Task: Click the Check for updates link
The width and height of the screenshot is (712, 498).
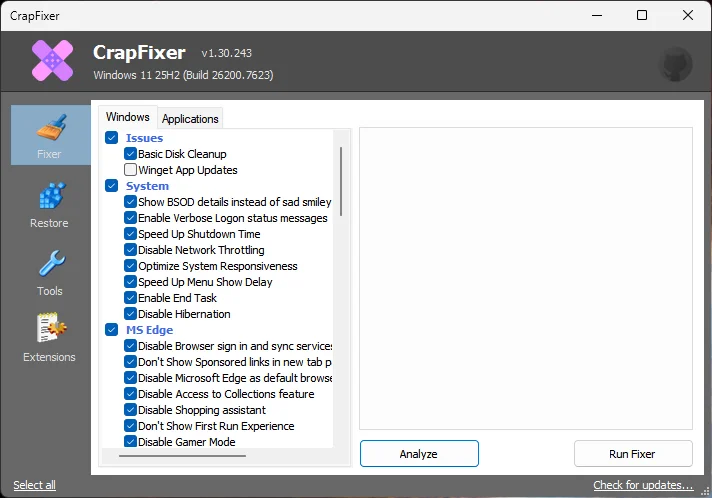Action: click(x=642, y=485)
